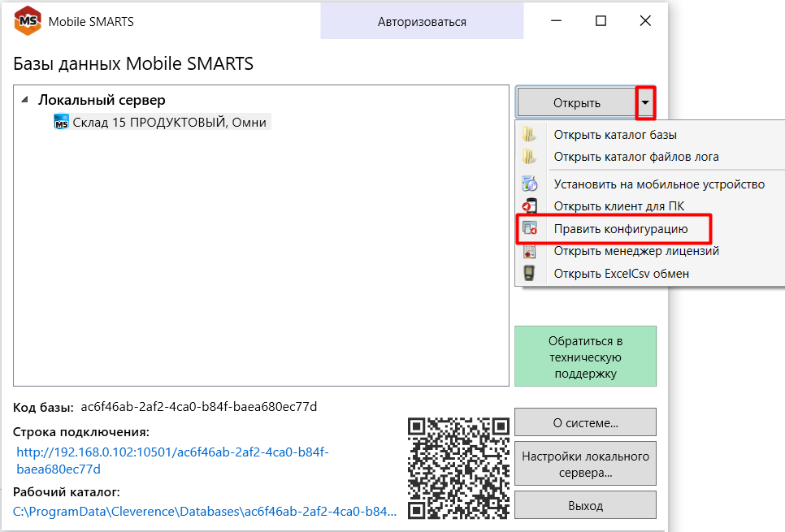Select Открыть ExcelCsv обмен entry
Screen dimensions: 785x532
tap(621, 273)
